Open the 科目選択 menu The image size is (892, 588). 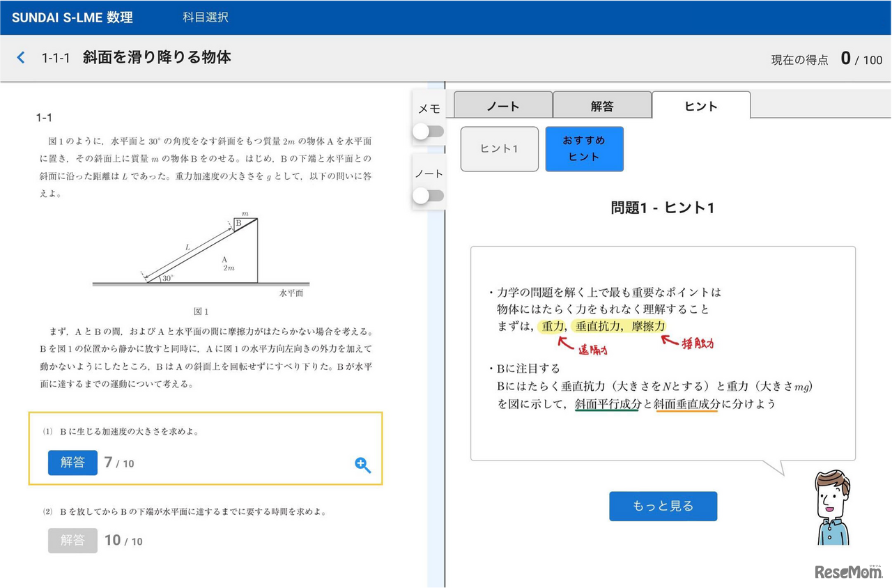pos(204,17)
